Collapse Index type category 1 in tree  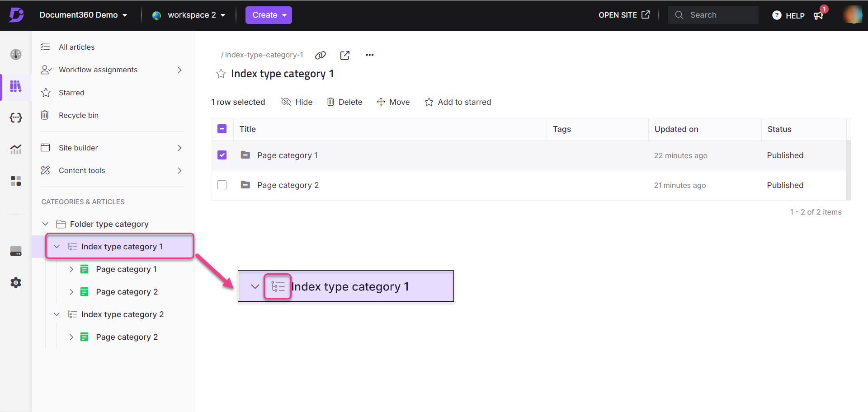point(57,247)
